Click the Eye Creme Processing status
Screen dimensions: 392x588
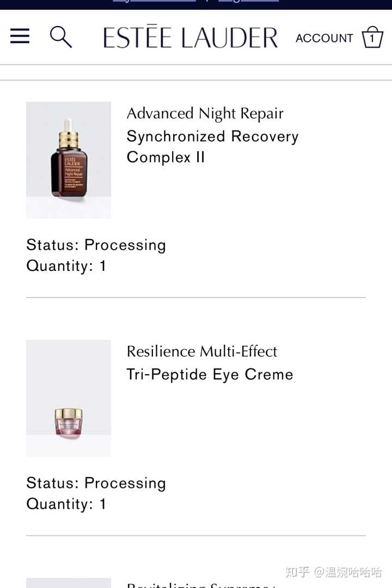pos(96,483)
